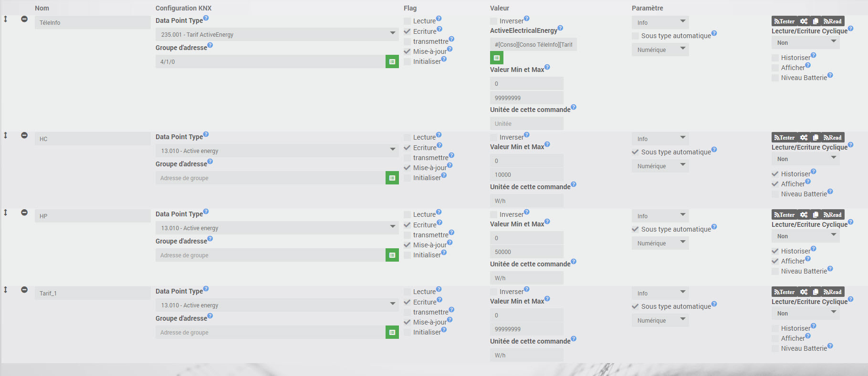Delete the Tarif_1 command row

click(x=24, y=290)
